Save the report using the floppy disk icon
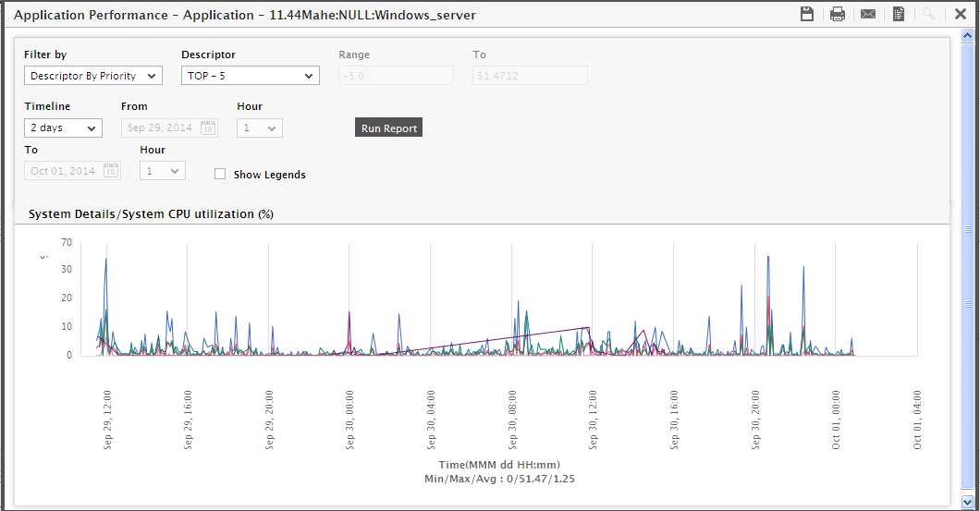The width and height of the screenshot is (980, 511). click(x=807, y=14)
